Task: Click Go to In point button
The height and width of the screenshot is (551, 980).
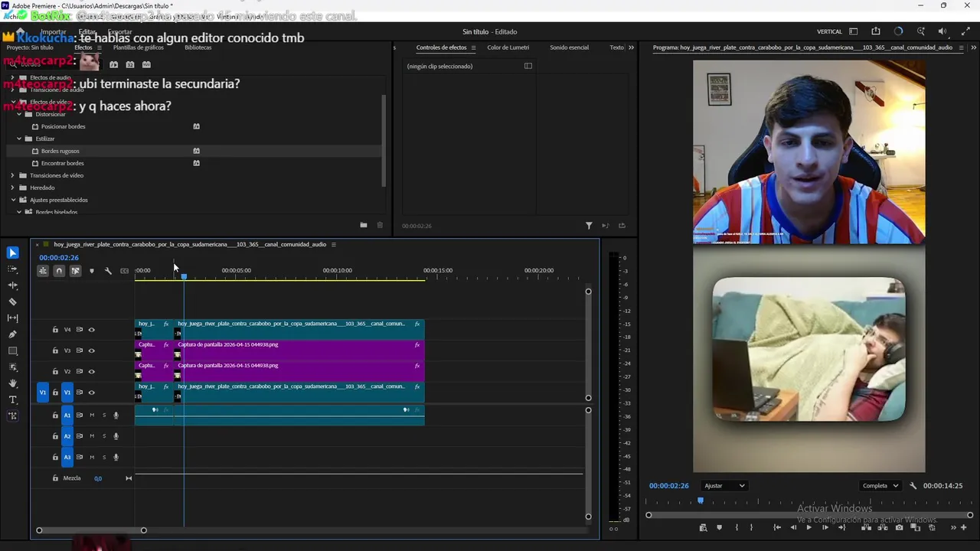Action: click(x=777, y=527)
